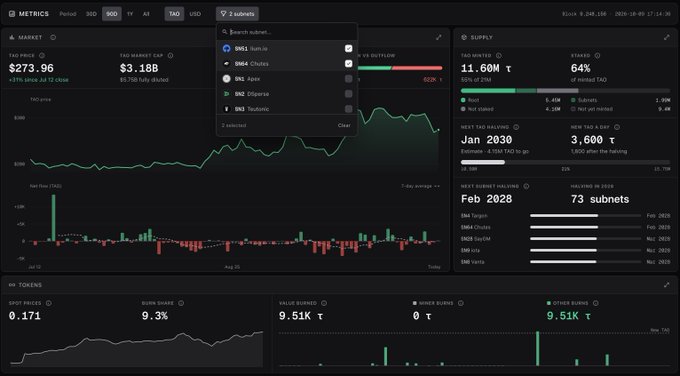Show info tooltip for Other Burns
Viewport: 680px width, 376px height.
[x=595, y=303]
